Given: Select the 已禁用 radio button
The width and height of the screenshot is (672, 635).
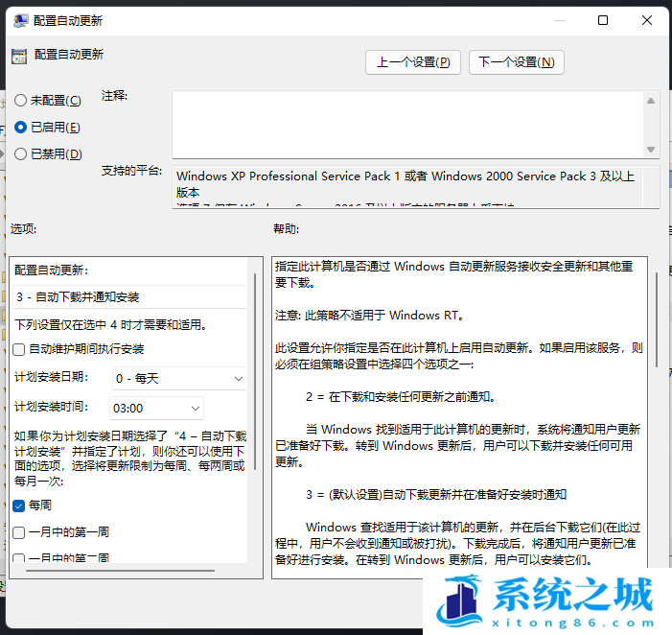Looking at the screenshot, I should [21, 153].
